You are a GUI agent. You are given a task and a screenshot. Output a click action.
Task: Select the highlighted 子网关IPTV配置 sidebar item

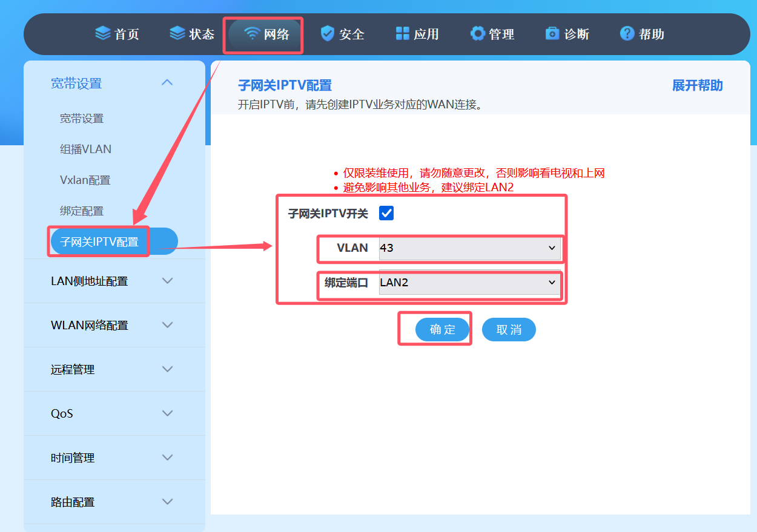tap(114, 241)
